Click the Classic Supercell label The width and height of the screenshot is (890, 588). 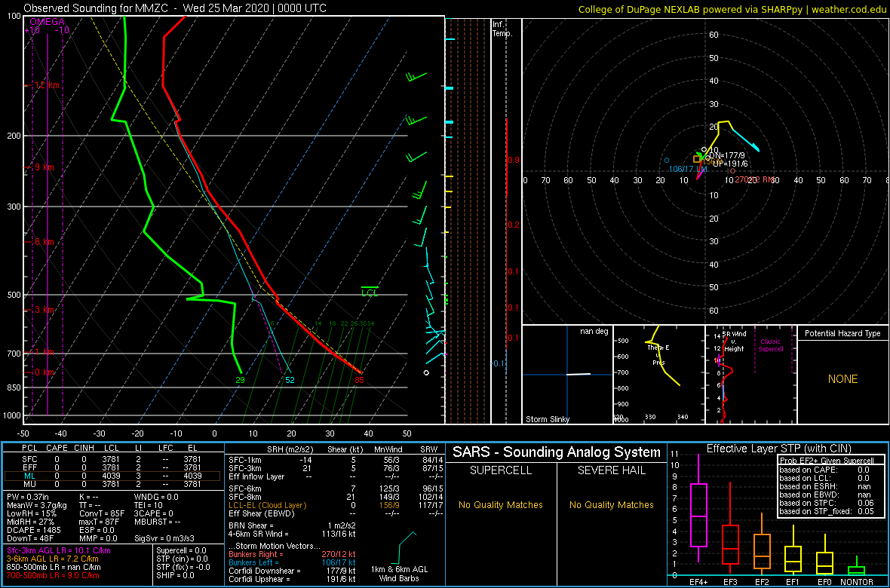(770, 345)
